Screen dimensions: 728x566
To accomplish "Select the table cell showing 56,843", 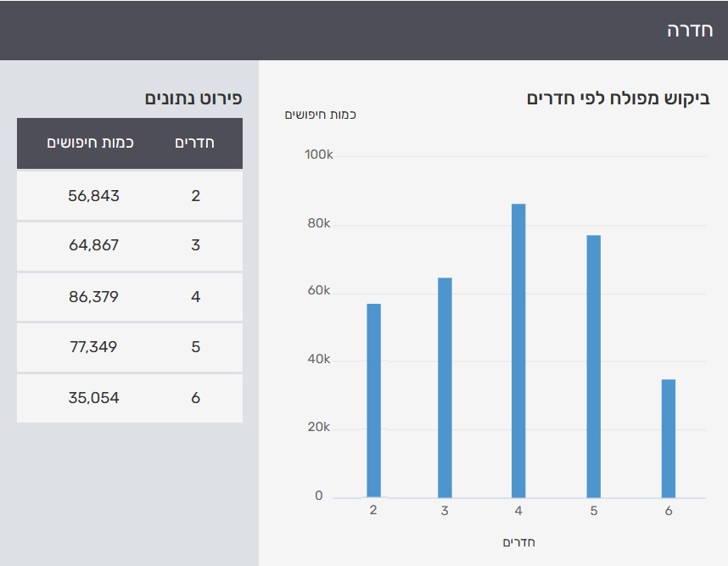I will 93,196.
